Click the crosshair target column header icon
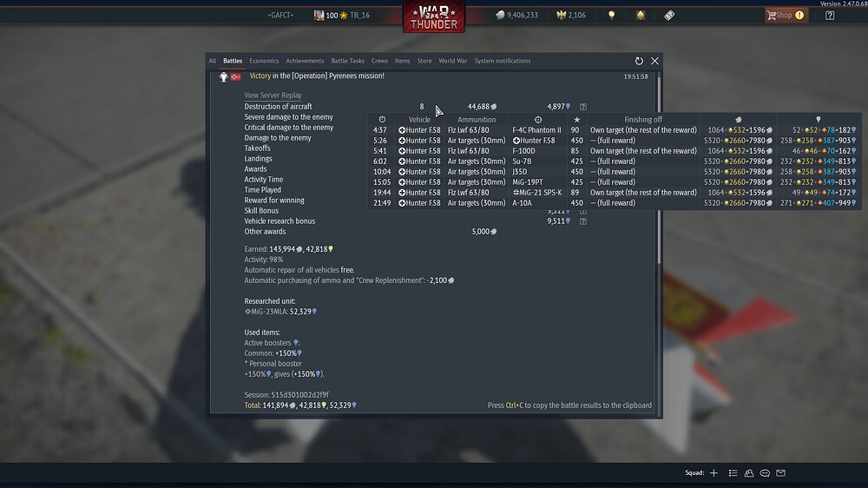The width and height of the screenshot is (868, 488). [538, 120]
